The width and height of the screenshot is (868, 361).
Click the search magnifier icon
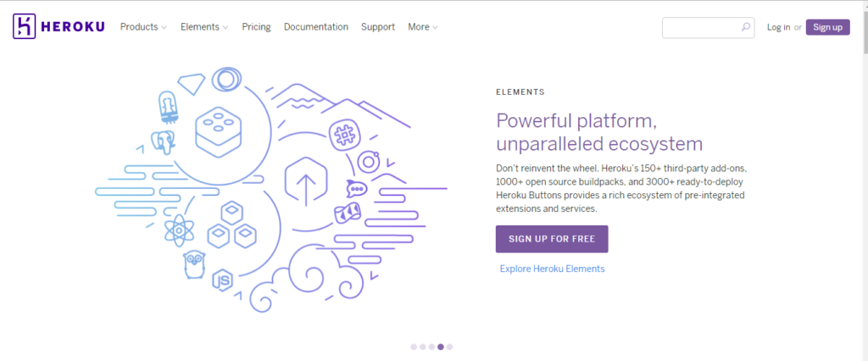click(x=745, y=27)
